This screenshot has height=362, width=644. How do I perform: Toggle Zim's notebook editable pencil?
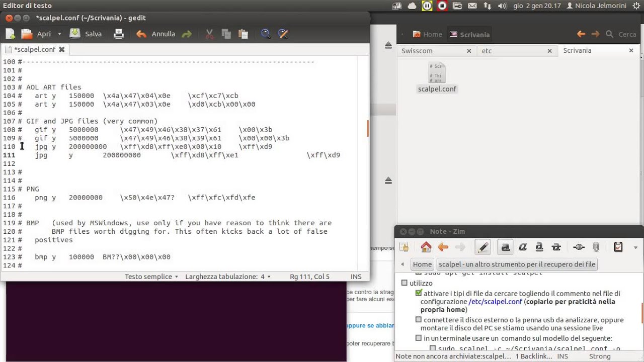click(482, 247)
